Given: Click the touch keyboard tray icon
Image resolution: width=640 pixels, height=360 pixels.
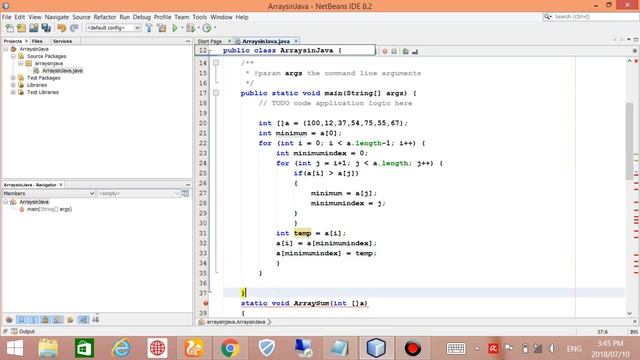Looking at the screenshot, I should click(x=456, y=348).
